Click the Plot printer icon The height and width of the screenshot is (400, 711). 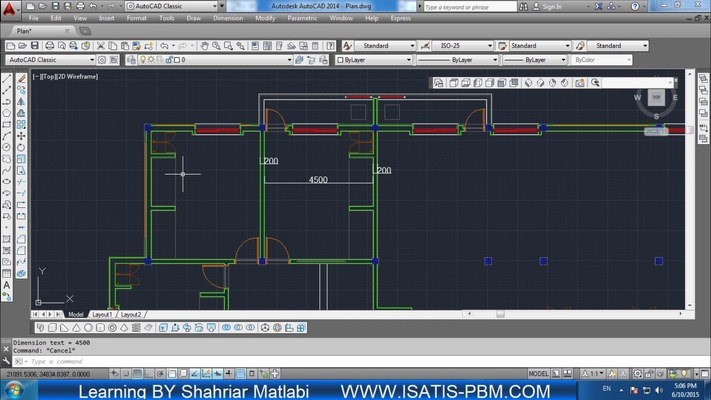point(50,46)
